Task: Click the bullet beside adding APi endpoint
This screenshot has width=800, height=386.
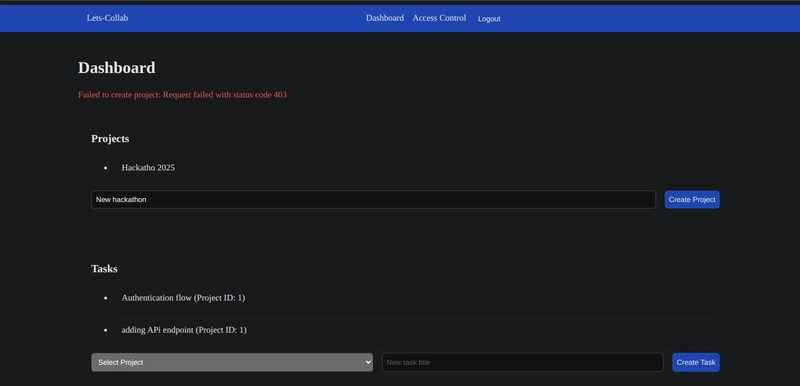Action: [x=106, y=330]
